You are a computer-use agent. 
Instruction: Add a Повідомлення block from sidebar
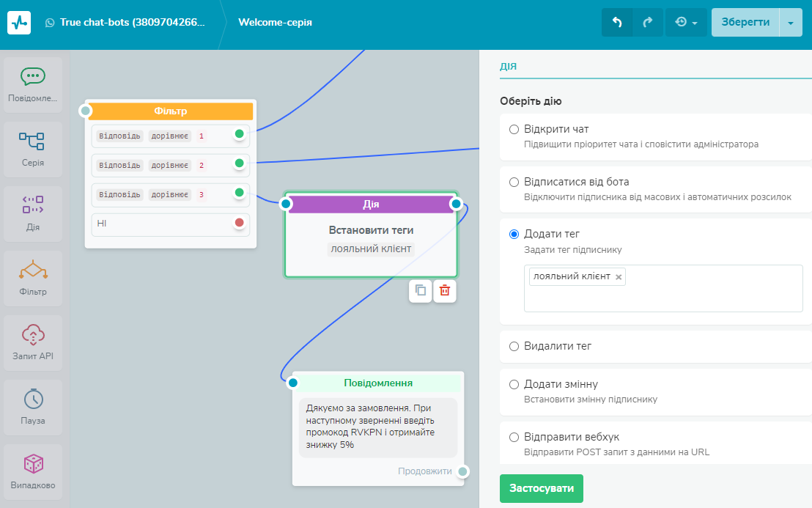(33, 85)
